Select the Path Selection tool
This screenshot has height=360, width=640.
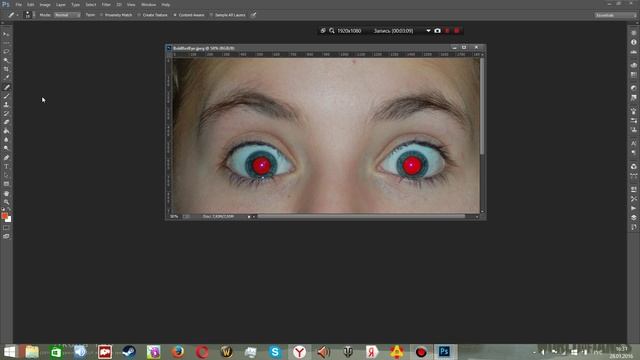click(6, 175)
